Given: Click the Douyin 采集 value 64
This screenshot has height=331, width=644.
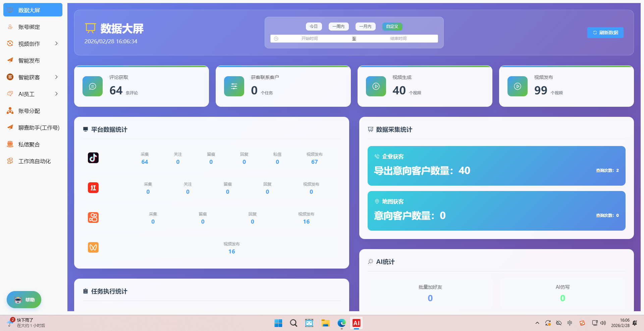Looking at the screenshot, I should tap(145, 162).
